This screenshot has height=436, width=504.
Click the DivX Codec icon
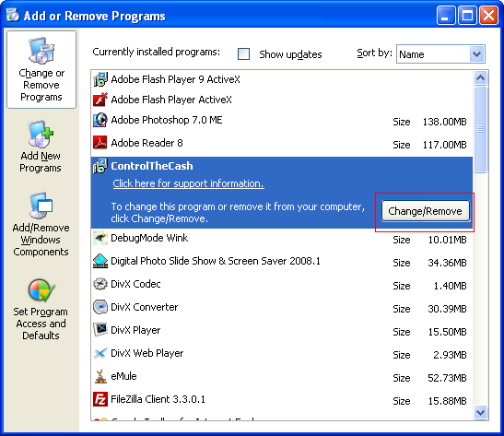click(x=100, y=284)
